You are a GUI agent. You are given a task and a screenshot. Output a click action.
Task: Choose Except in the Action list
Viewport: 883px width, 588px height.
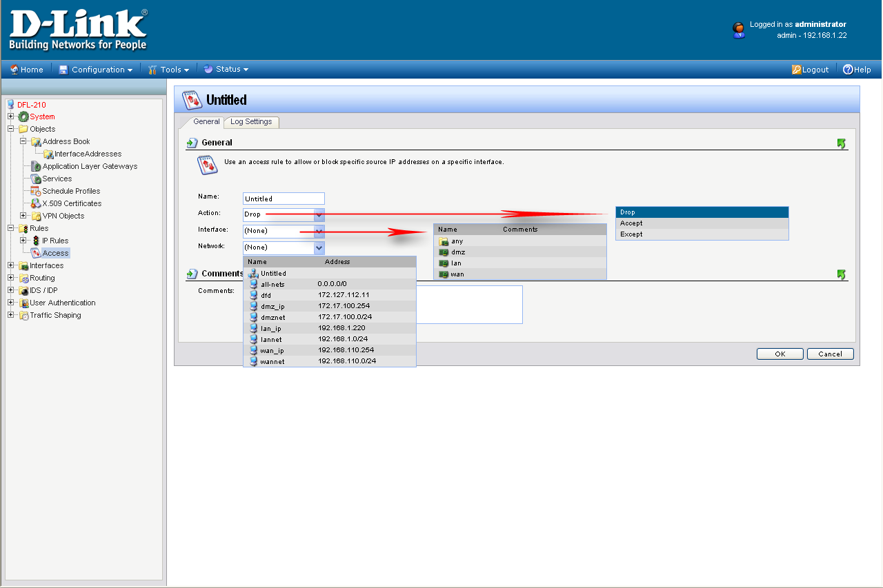pyautogui.click(x=702, y=234)
